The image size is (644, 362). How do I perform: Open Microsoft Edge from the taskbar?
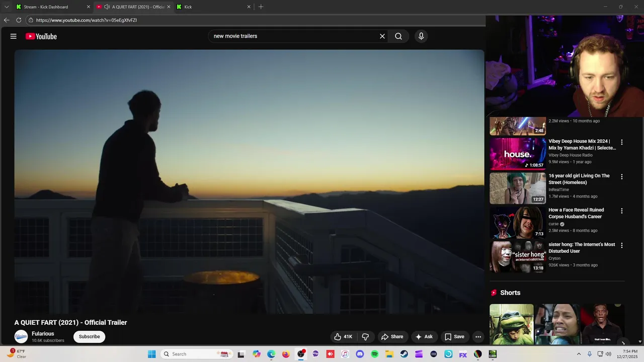point(271,354)
